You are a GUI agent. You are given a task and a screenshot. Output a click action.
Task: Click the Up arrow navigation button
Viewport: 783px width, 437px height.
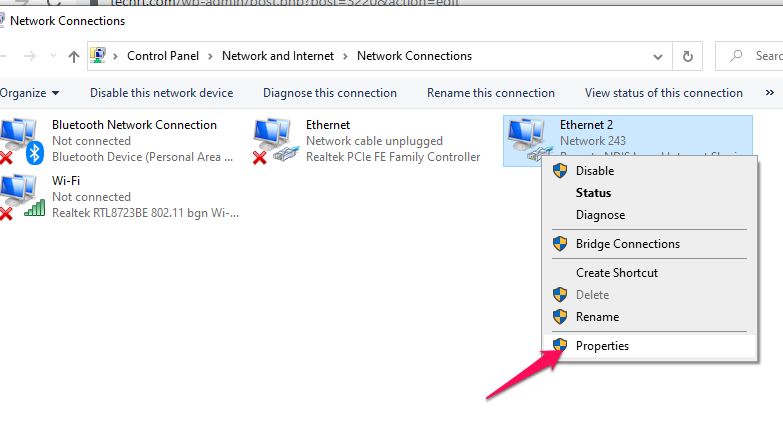tap(74, 56)
